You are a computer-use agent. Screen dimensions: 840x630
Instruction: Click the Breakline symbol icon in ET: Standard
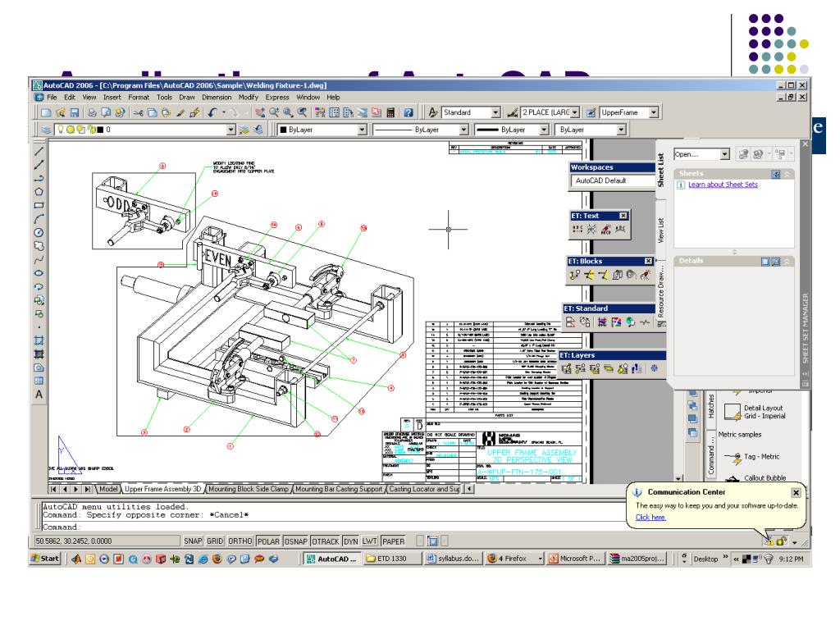[645, 322]
